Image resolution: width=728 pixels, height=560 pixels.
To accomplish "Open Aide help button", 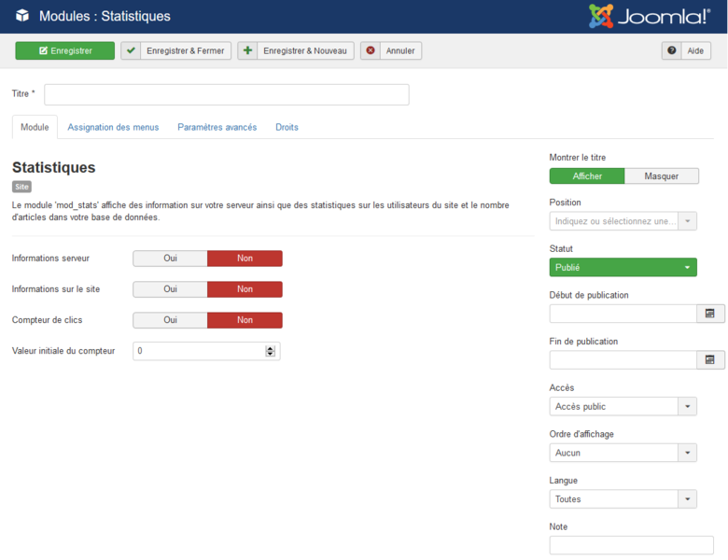I will click(686, 50).
